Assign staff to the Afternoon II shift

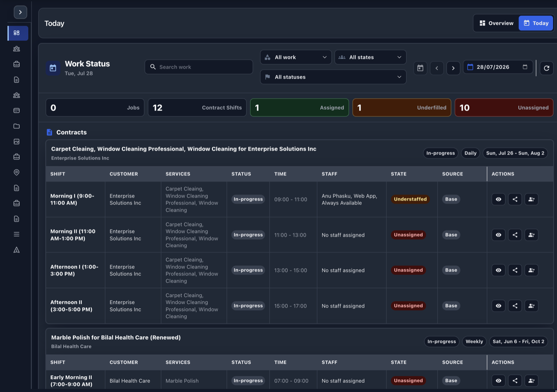(531, 306)
